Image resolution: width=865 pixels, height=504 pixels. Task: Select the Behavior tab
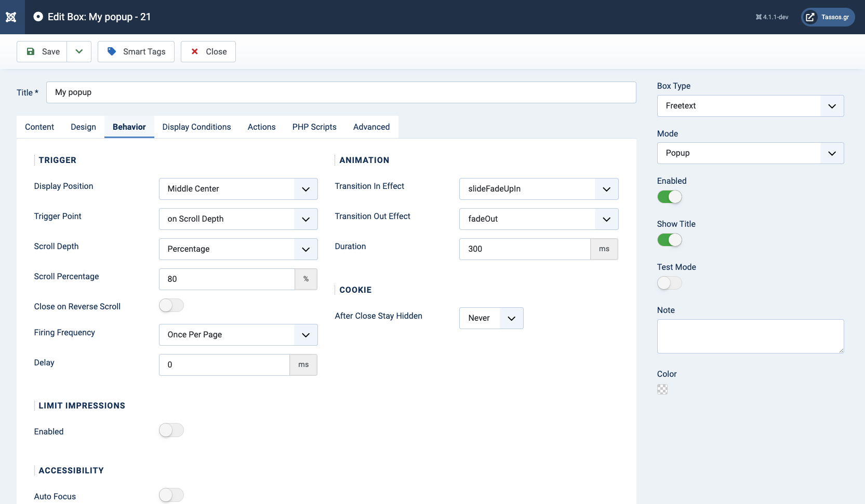129,127
